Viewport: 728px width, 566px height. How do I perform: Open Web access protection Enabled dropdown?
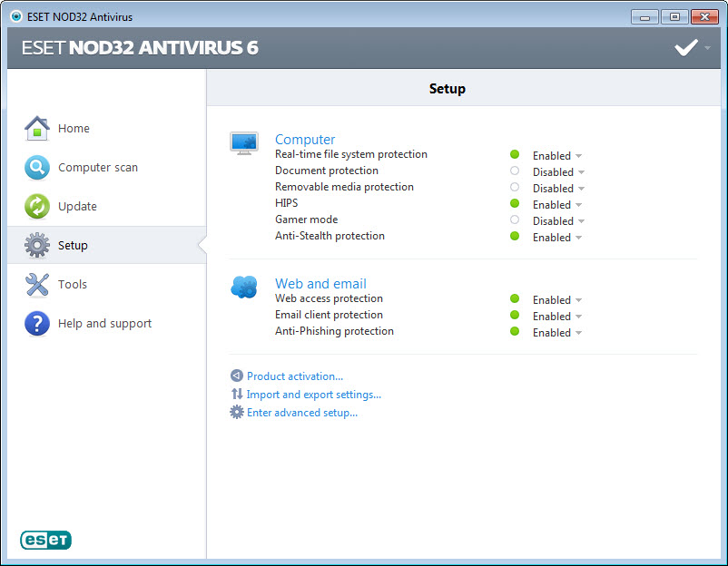pyautogui.click(x=557, y=300)
